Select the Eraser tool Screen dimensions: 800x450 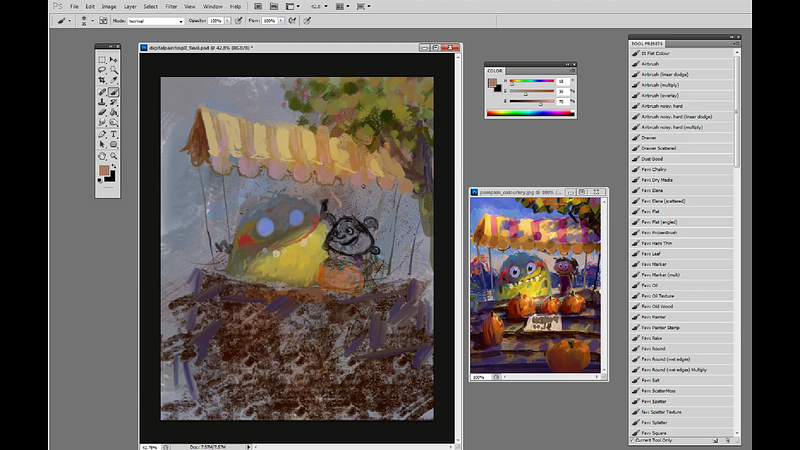click(x=102, y=112)
